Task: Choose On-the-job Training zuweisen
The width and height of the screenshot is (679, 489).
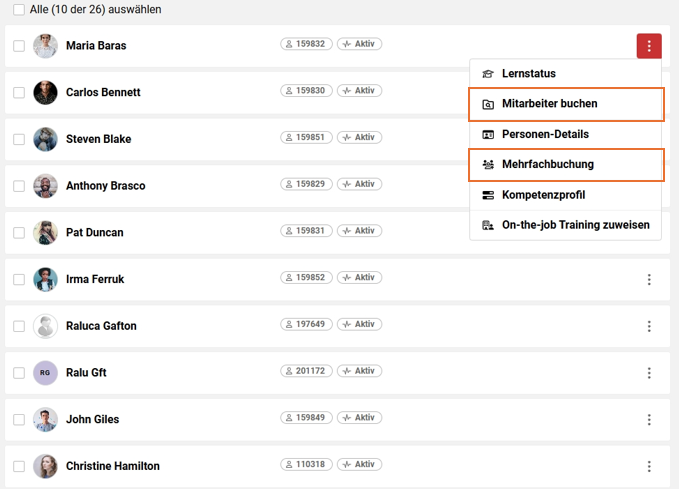Action: tap(565, 225)
